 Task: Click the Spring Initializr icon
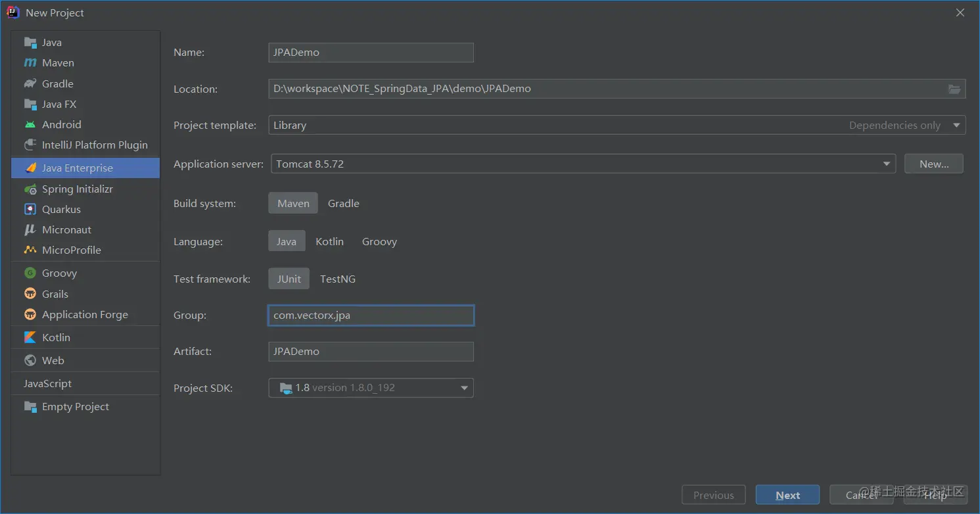30,189
